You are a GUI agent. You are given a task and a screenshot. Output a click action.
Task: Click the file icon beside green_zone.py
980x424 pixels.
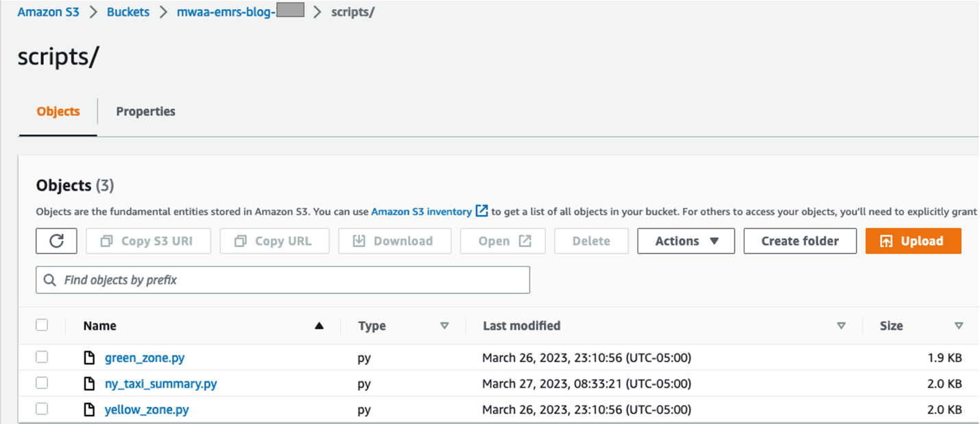click(x=88, y=357)
